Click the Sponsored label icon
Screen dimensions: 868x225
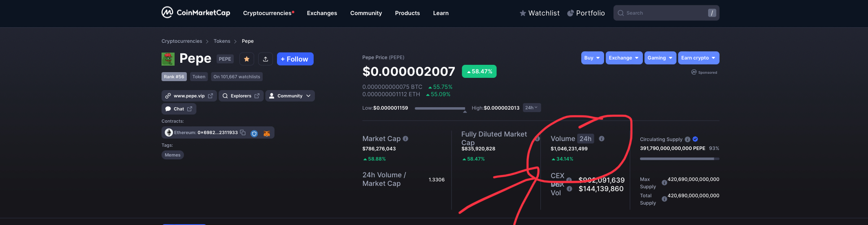click(694, 72)
